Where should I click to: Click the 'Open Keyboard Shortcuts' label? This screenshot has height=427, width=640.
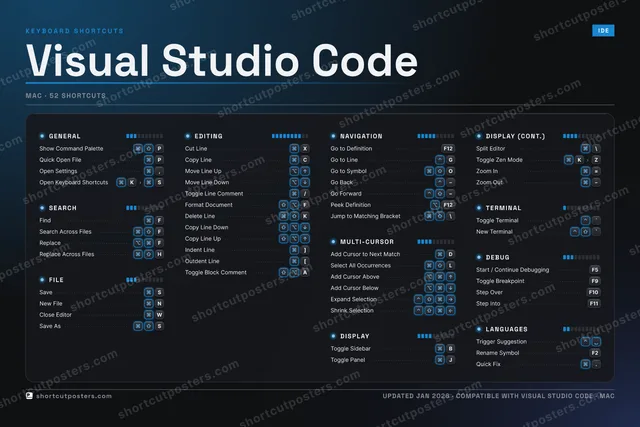click(x=73, y=182)
